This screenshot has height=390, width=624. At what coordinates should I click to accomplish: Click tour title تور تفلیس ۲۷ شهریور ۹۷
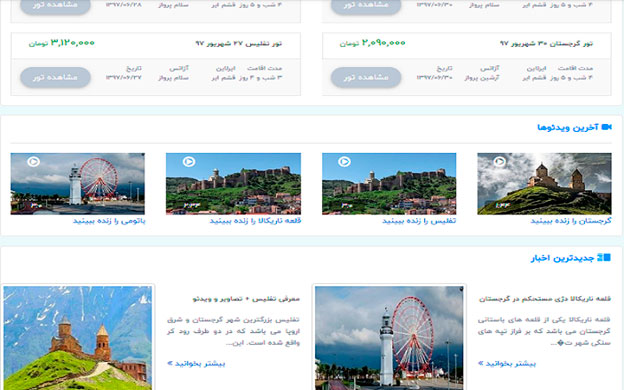[x=238, y=43]
